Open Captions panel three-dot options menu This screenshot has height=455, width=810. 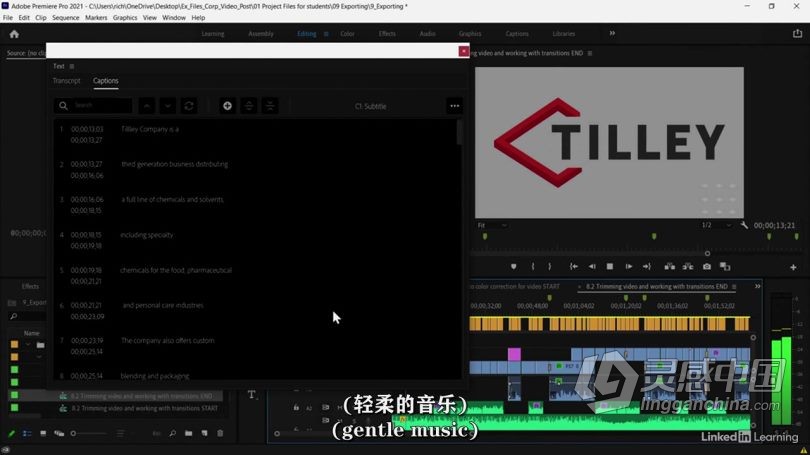[455, 106]
